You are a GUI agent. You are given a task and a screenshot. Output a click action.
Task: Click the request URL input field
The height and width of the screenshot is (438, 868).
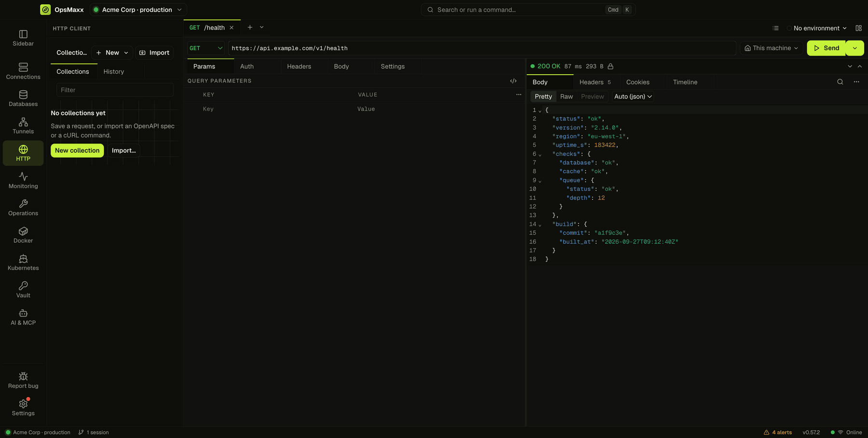[482, 48]
